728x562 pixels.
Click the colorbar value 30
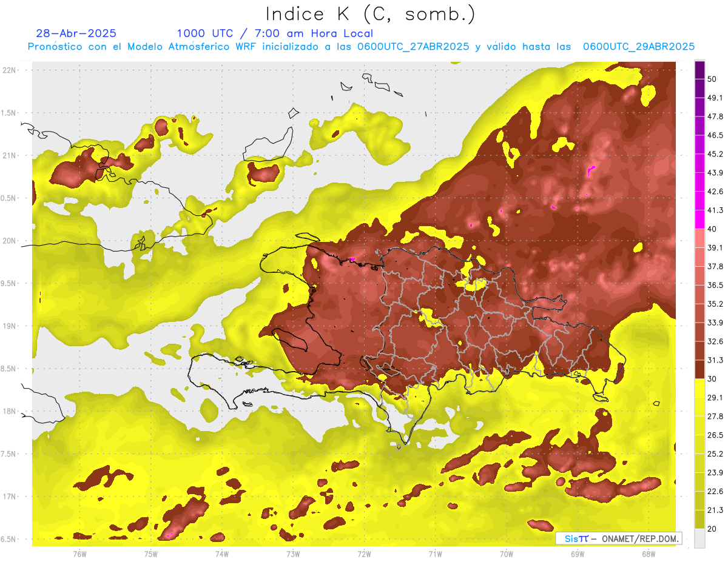point(712,379)
